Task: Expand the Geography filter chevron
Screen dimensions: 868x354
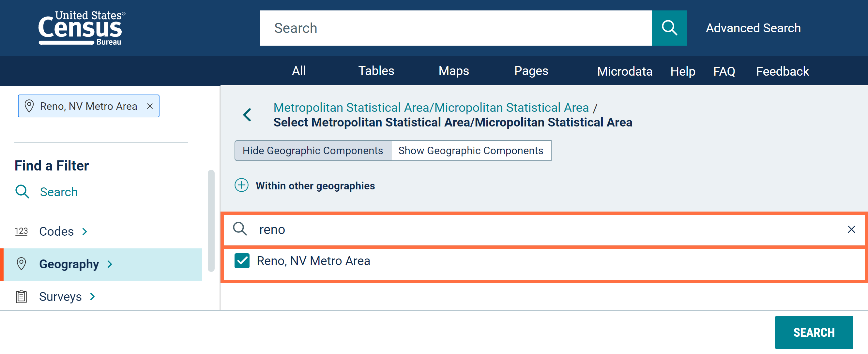Action: click(110, 264)
